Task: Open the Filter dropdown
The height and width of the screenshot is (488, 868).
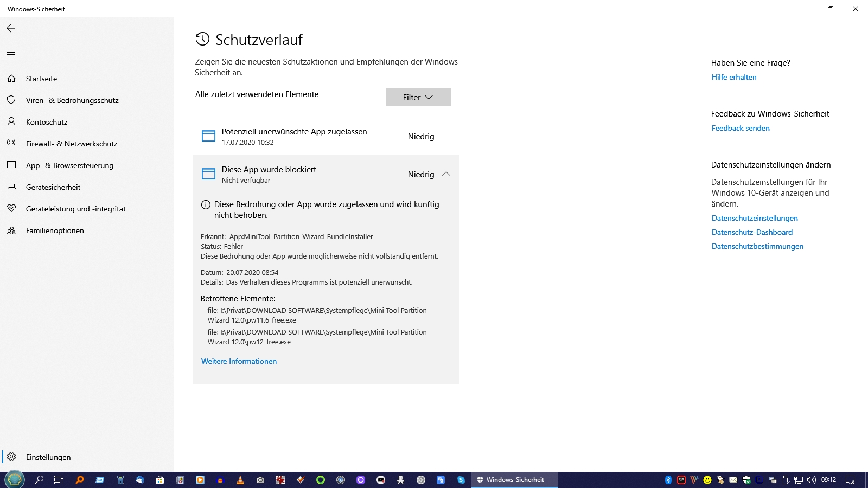Action: pyautogui.click(x=418, y=97)
